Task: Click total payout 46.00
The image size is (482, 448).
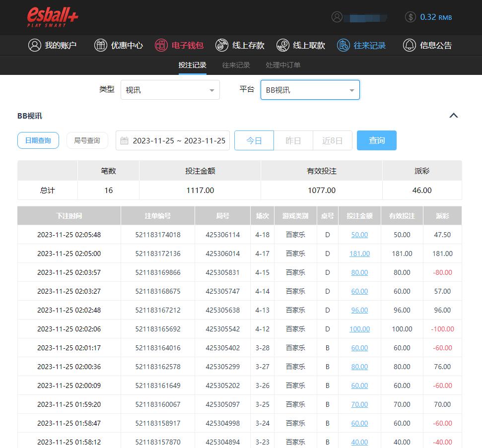Action: pyautogui.click(x=422, y=190)
